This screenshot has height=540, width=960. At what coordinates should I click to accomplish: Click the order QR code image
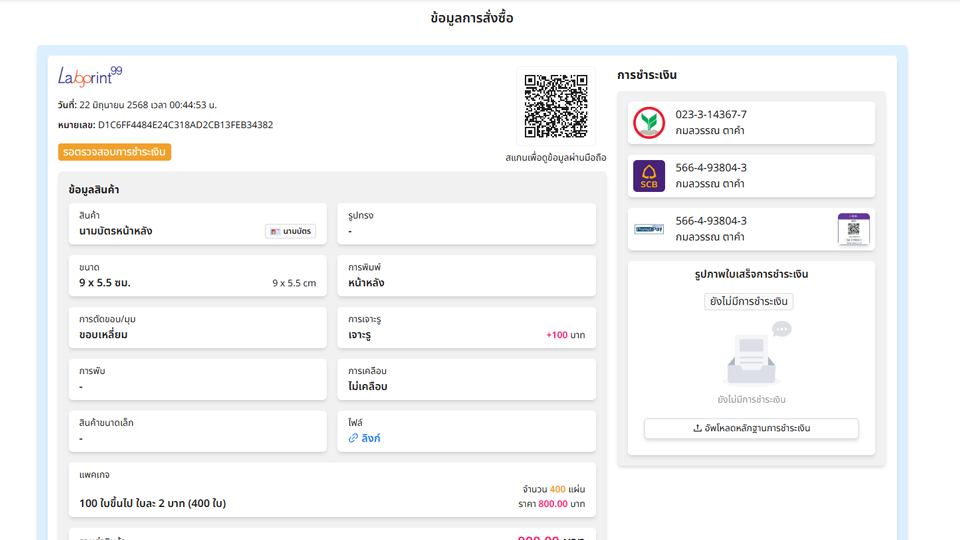[x=556, y=106]
